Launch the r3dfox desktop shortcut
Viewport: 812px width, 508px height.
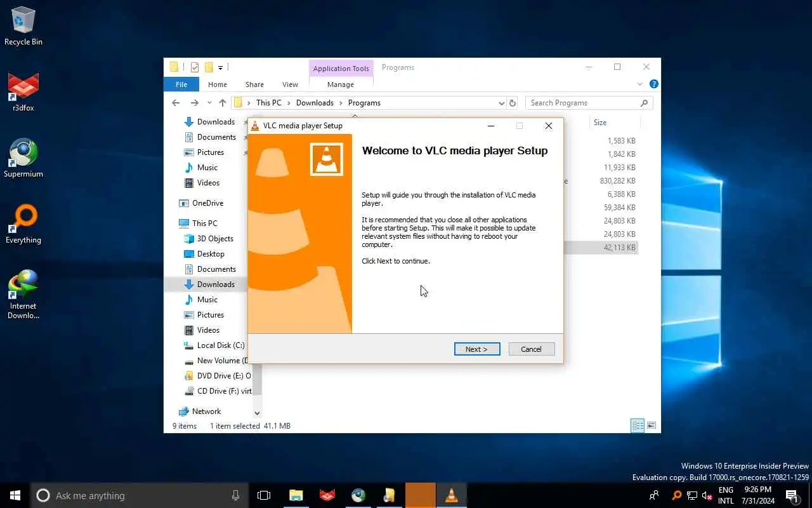[x=23, y=93]
